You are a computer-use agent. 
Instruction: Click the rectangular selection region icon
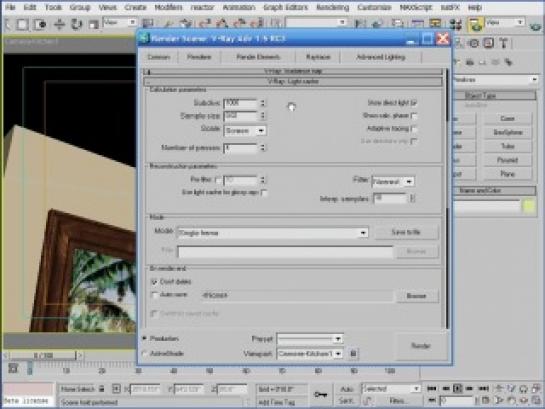pyautogui.click(x=22, y=24)
